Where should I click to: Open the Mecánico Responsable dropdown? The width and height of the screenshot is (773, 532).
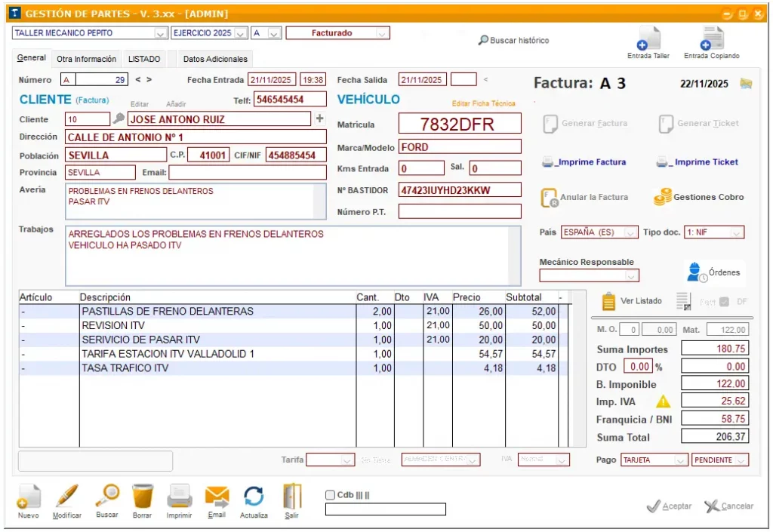[x=632, y=276]
